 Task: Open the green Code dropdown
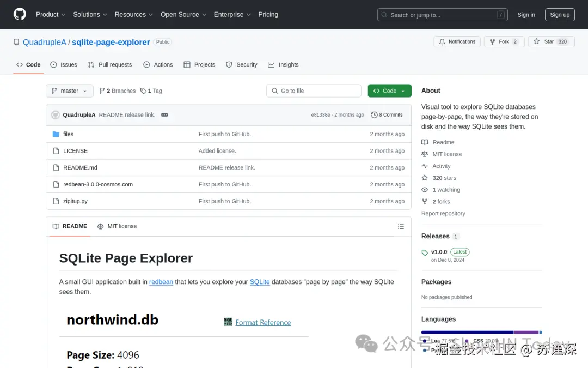(x=389, y=91)
